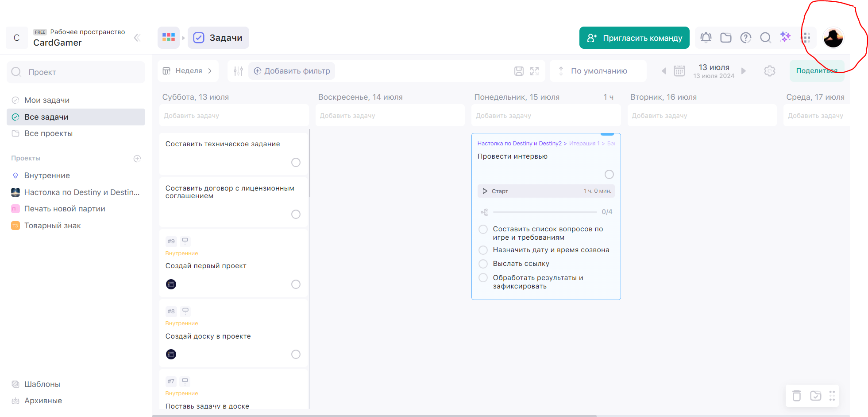868x417 pixels.
Task: Follow 'Итерация 1' breadcrumb link
Action: [584, 143]
